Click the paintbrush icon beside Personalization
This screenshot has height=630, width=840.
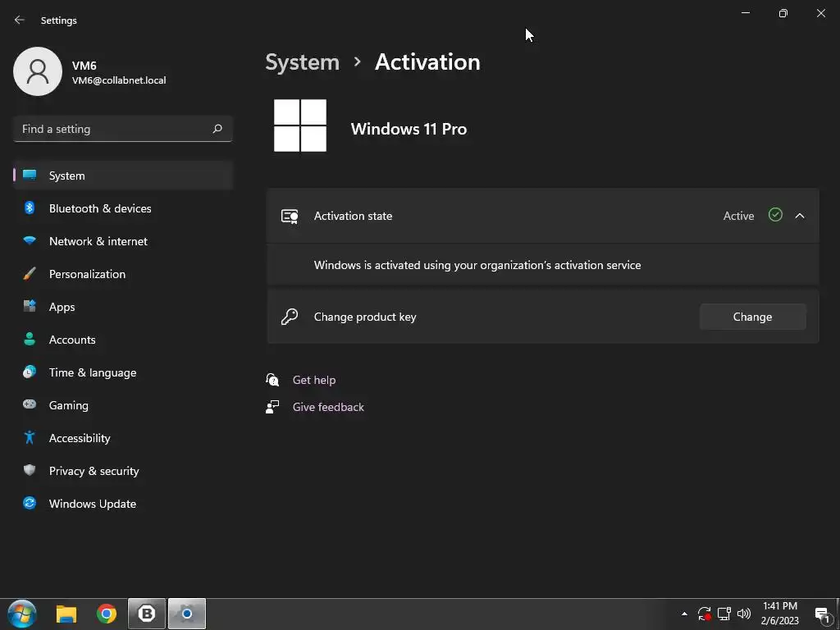tap(30, 274)
